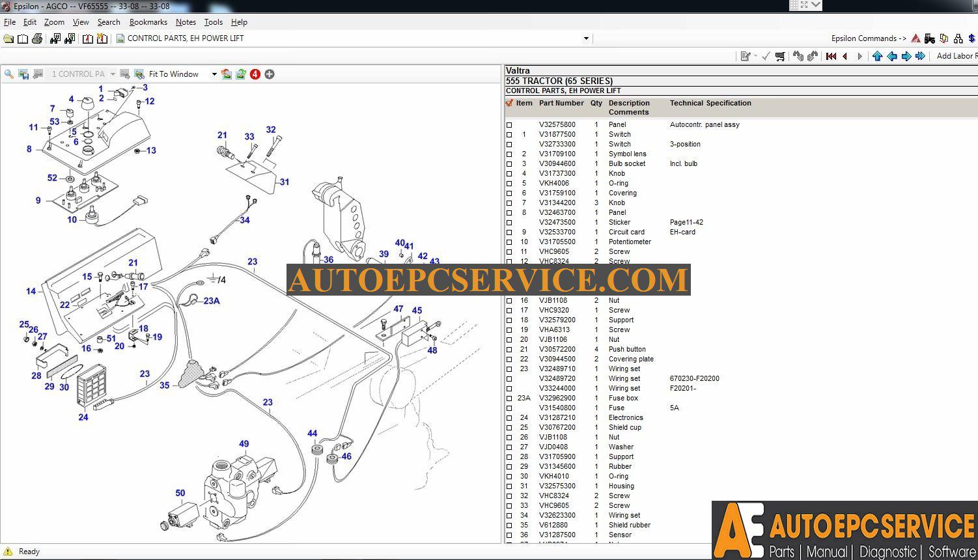The width and height of the screenshot is (978, 560).
Task: Click the select-all check icon in header
Action: (x=509, y=103)
